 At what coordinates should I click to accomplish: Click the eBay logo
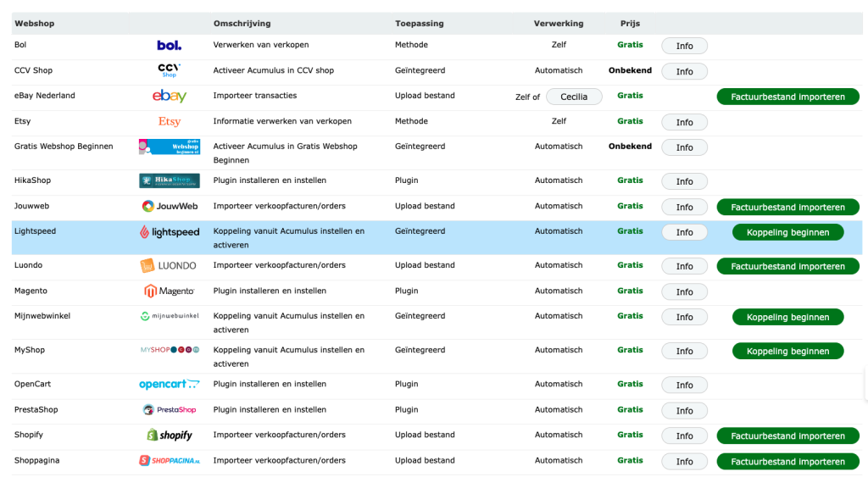click(170, 96)
